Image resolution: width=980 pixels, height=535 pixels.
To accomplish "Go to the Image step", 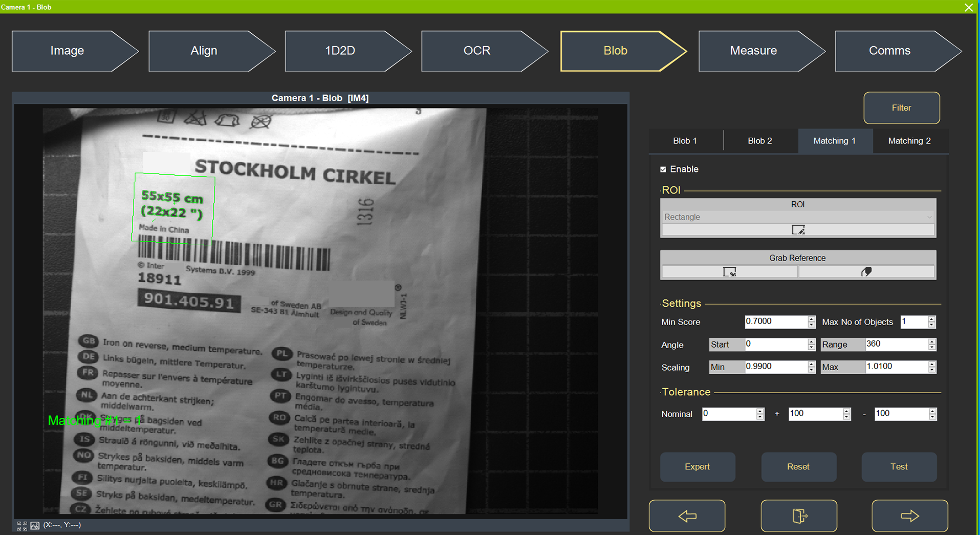I will [75, 51].
